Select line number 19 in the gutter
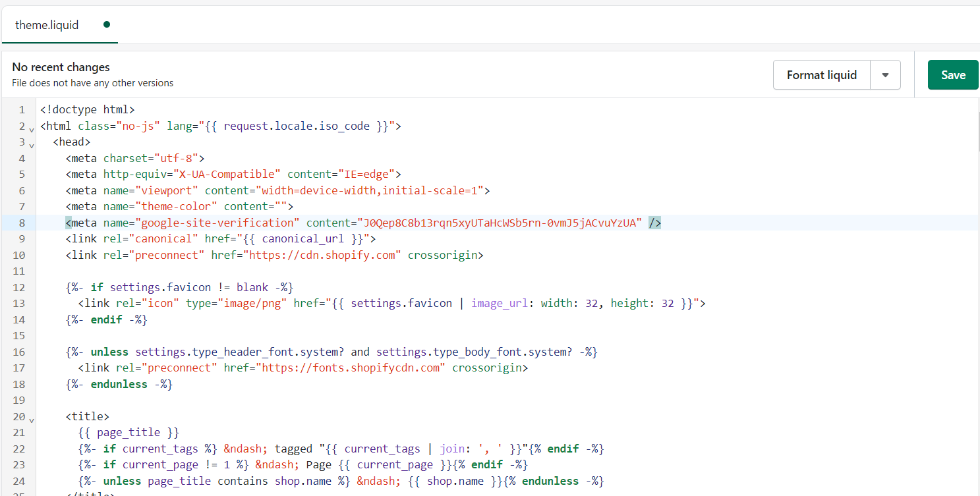Image resolution: width=980 pixels, height=496 pixels. (18, 400)
